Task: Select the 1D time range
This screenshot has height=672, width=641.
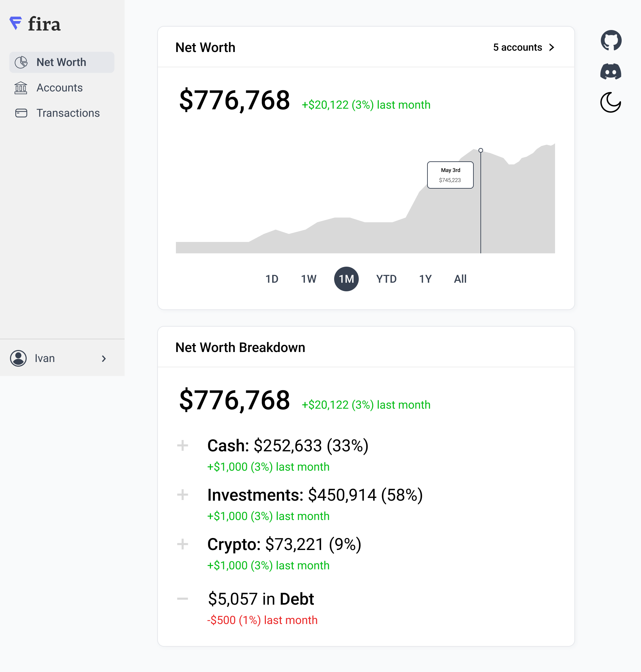Action: [x=272, y=279]
